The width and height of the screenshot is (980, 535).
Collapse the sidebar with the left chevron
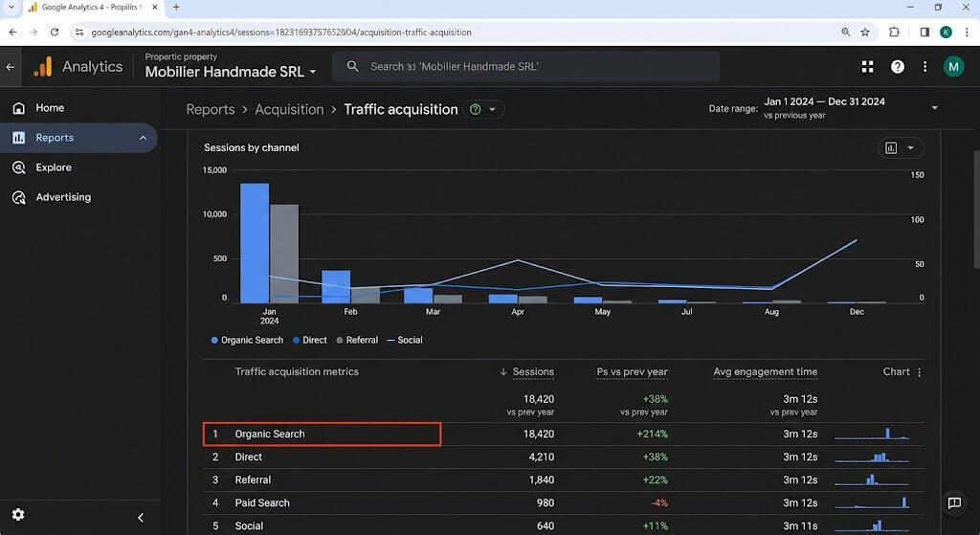pos(141,517)
